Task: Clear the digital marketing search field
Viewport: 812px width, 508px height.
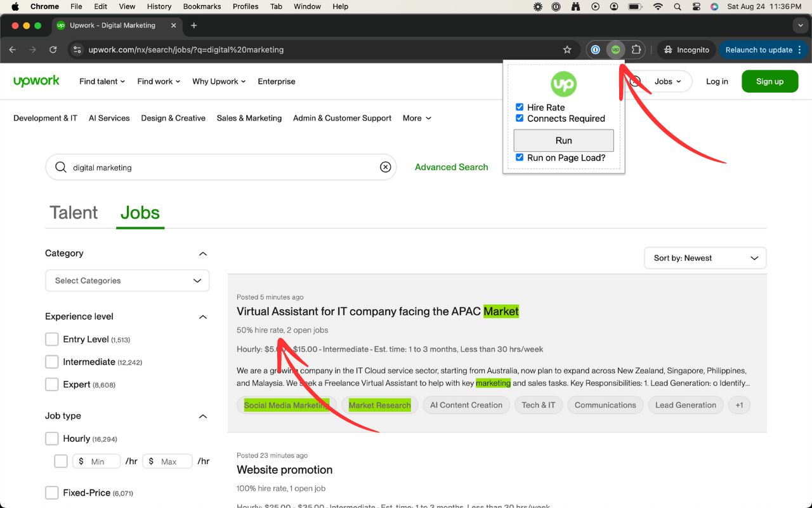Action: 385,167
